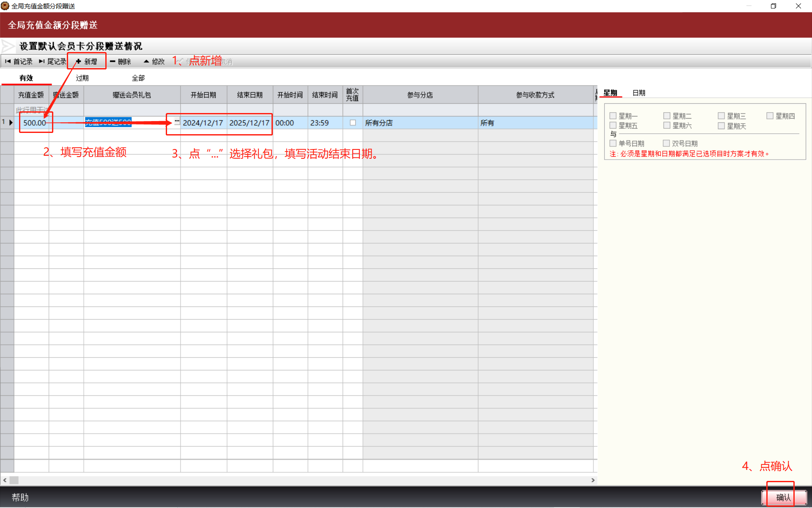812x508 pixels.
Task: Jump to first record (首记录)
Action: [x=19, y=61]
